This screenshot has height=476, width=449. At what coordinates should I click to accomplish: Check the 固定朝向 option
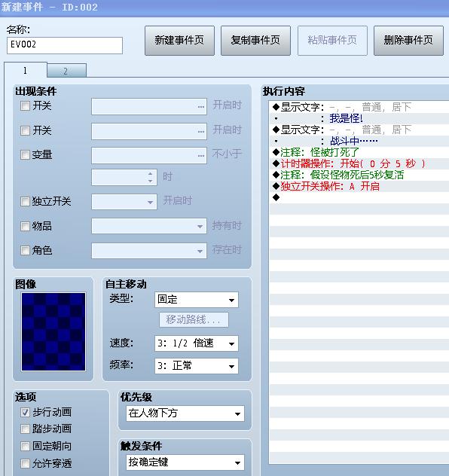25,446
